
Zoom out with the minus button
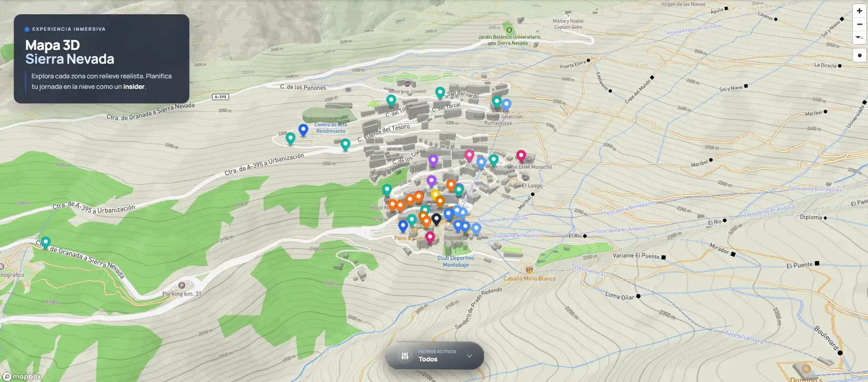coord(859,24)
